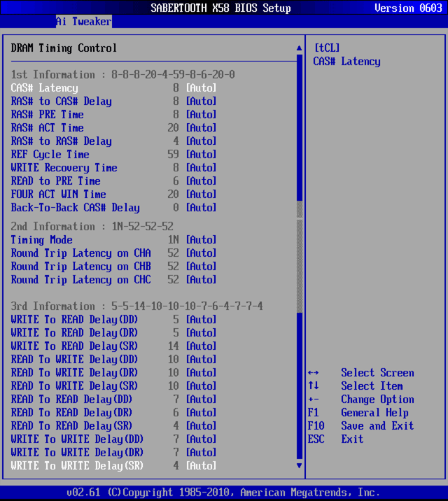This screenshot has width=448, height=501.
Task: Highlight WRITE Recovery Time label
Action: point(64,168)
